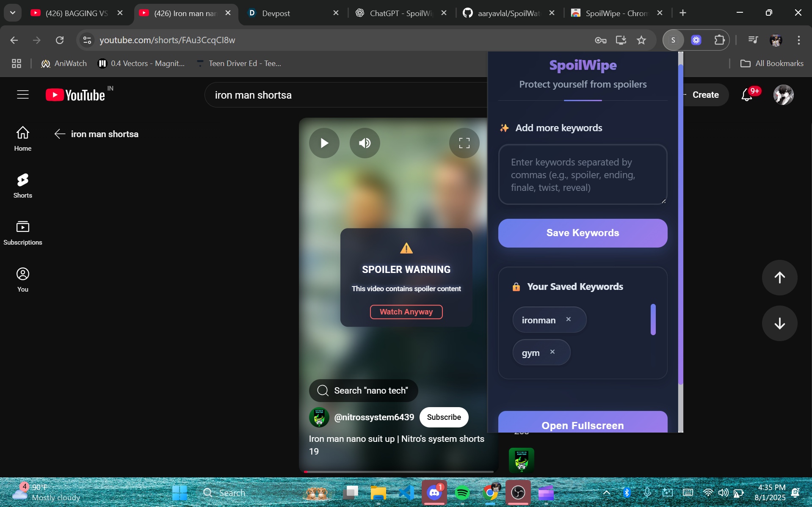Open AniWatch bookmark

pyautogui.click(x=64, y=63)
